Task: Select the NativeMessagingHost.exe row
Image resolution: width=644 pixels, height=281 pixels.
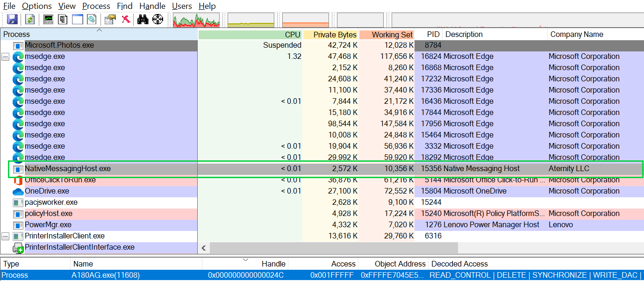Action: 326,169
